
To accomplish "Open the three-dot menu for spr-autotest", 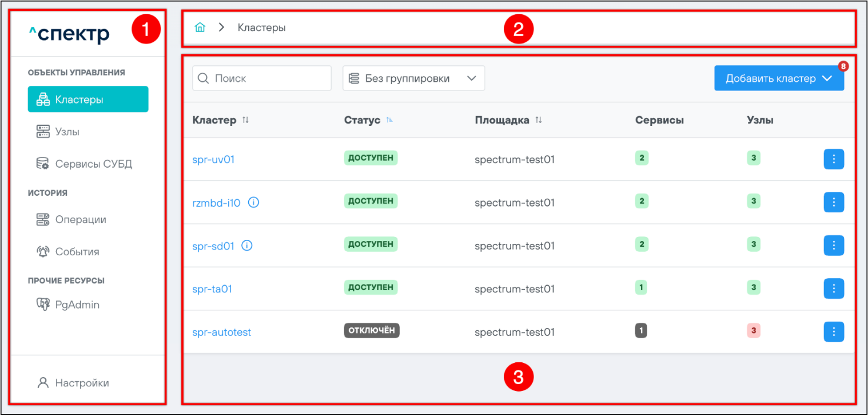I will tap(834, 331).
